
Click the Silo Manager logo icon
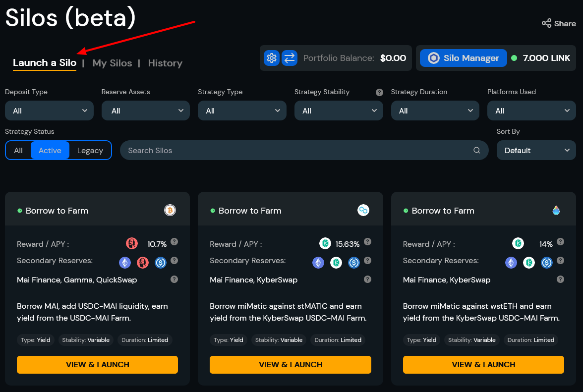433,58
